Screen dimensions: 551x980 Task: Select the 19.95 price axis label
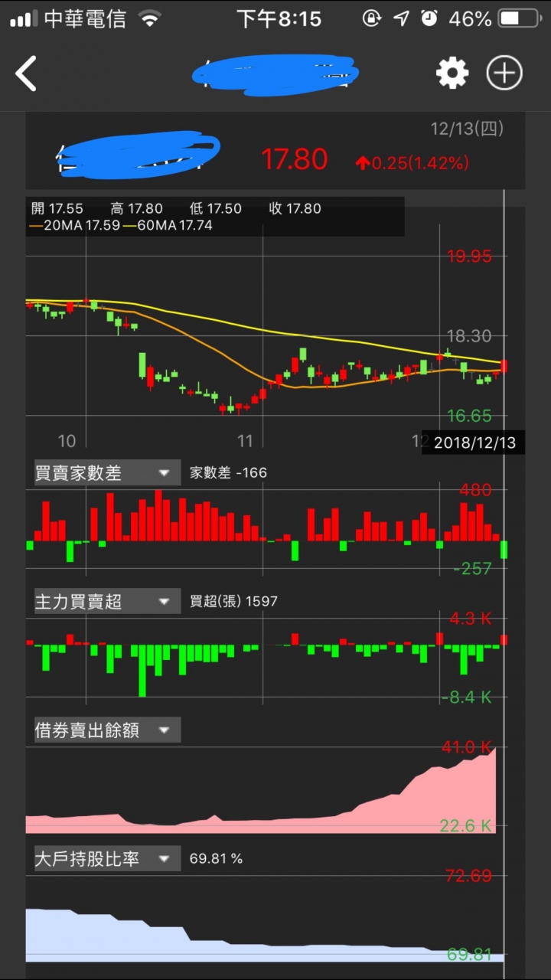[x=469, y=256]
